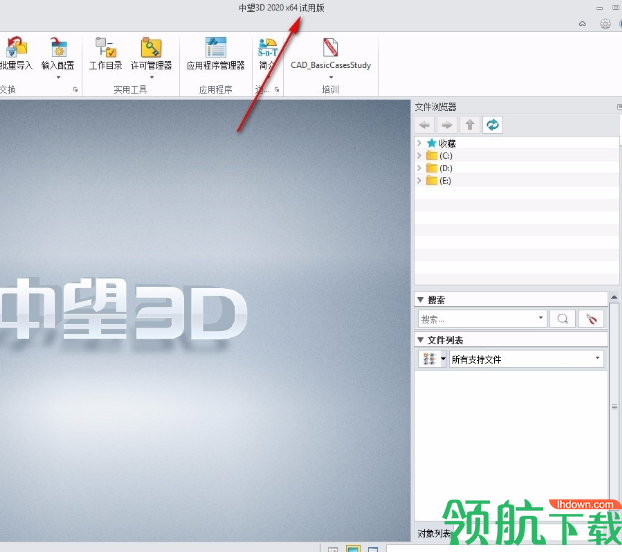This screenshot has height=552, width=622.
Task: Click the 文件浏览器 panel title
Action: pos(435,107)
